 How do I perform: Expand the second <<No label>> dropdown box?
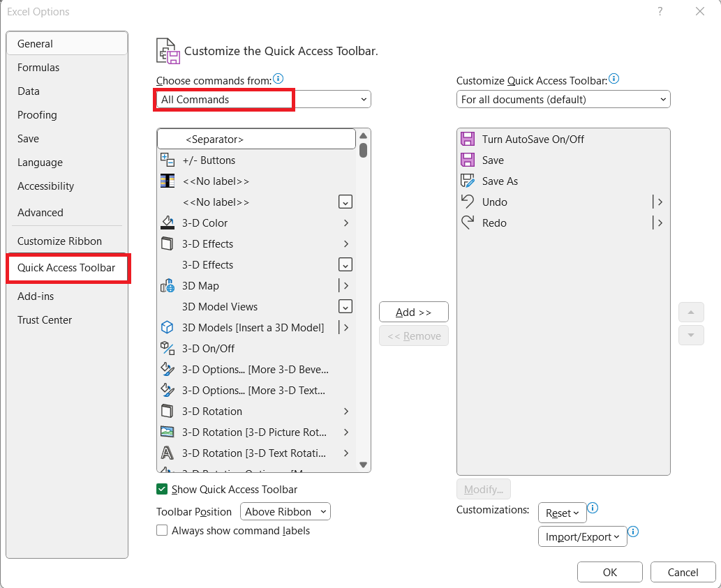pyautogui.click(x=345, y=202)
